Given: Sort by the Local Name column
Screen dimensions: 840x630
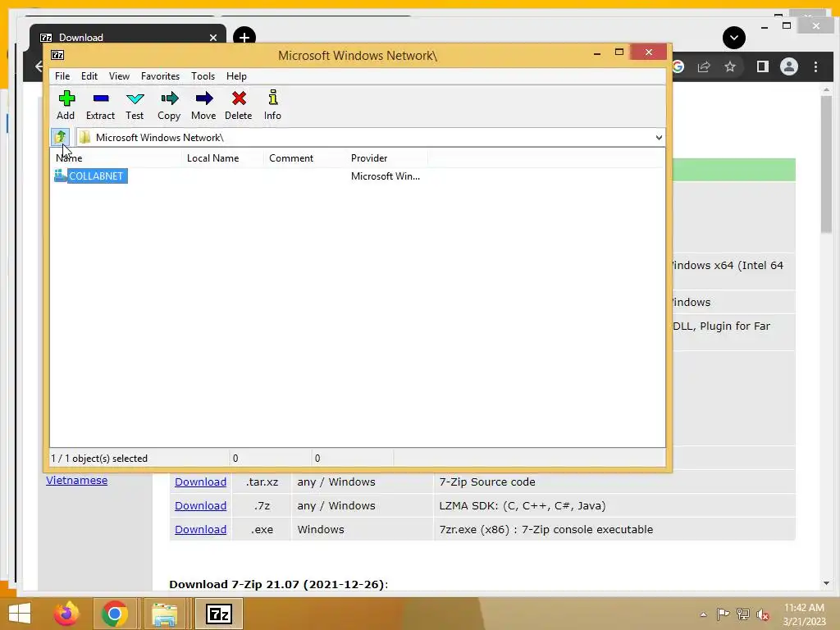Looking at the screenshot, I should 222,158.
